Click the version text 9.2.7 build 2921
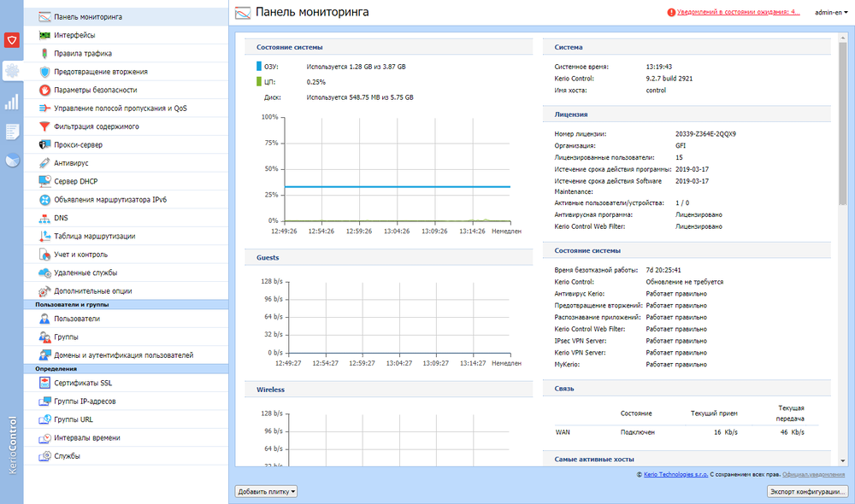 tap(669, 79)
